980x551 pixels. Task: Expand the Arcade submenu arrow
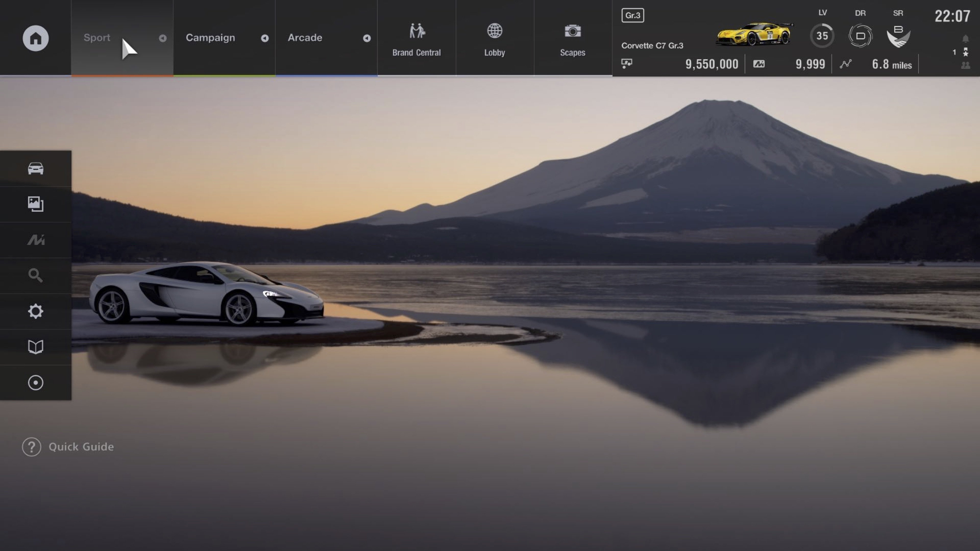tap(366, 38)
